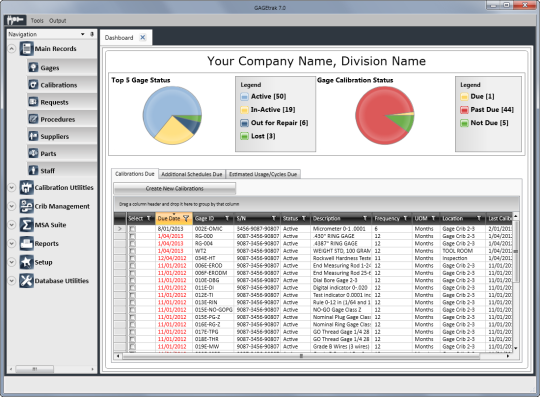This screenshot has height=397, width=540.
Task: Check the box for gage RG-004
Action: (133, 243)
